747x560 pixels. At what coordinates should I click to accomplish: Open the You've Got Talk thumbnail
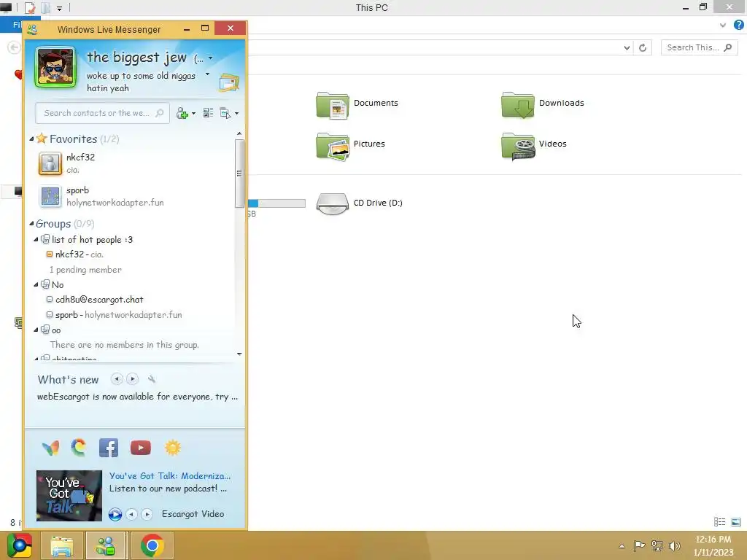point(69,496)
